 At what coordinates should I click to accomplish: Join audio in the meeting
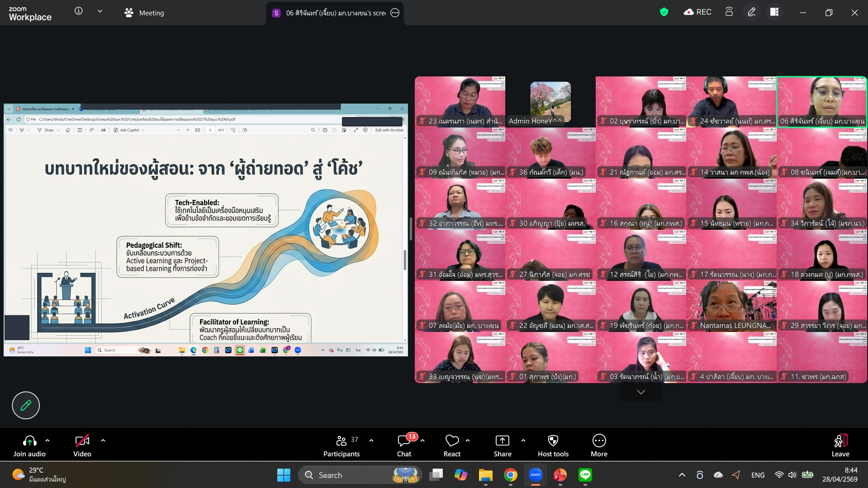[x=29, y=445]
